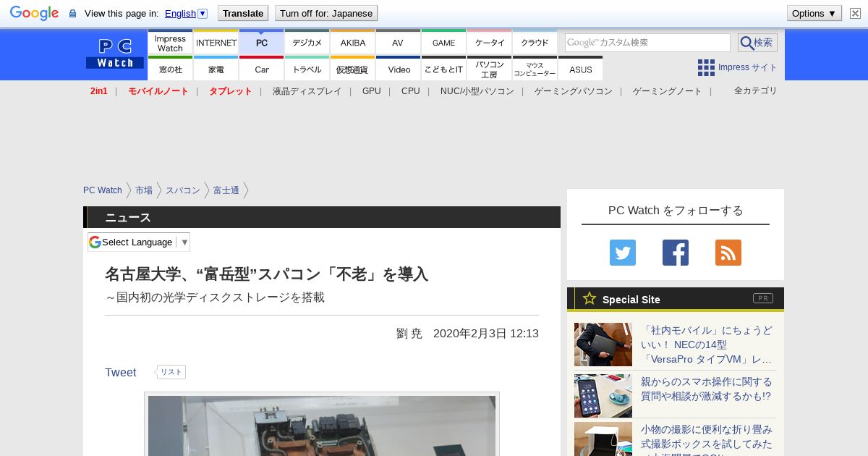Open the Select Language dropdown

pos(139,242)
